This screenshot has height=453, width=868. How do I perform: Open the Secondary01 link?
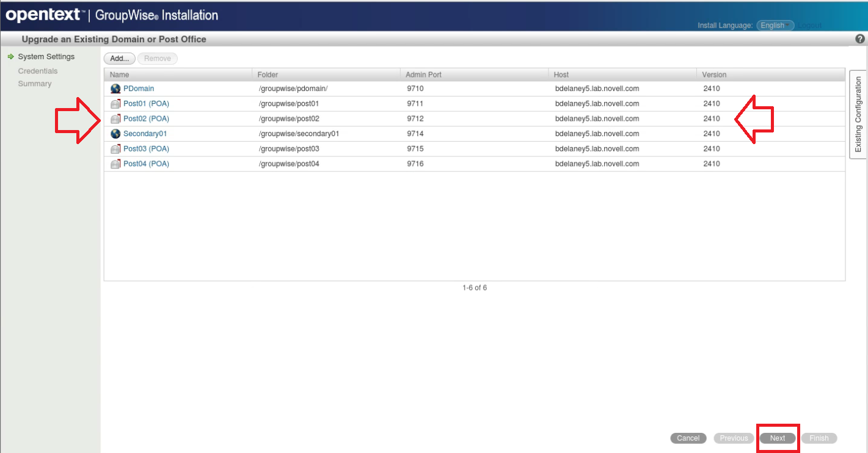coord(144,133)
